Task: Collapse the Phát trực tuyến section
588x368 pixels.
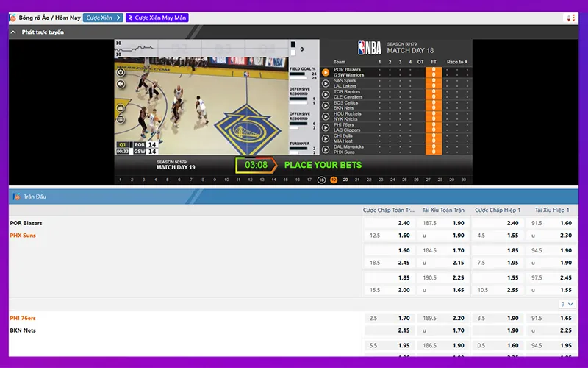Action: pos(13,32)
